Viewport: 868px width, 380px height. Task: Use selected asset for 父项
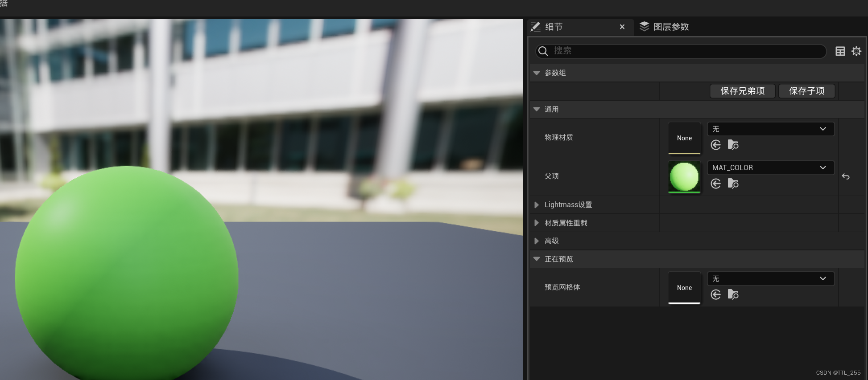coord(716,184)
